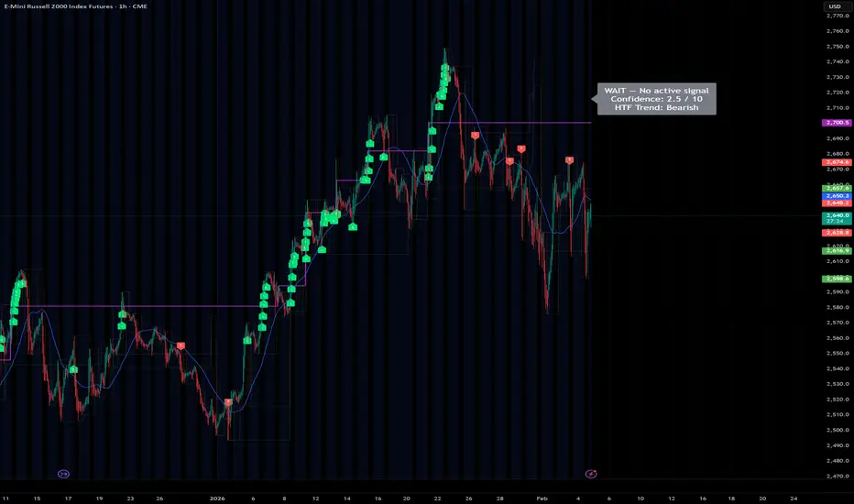The image size is (854, 504).
Task: Click the "22" date on the time axis
Action: coord(437,498)
